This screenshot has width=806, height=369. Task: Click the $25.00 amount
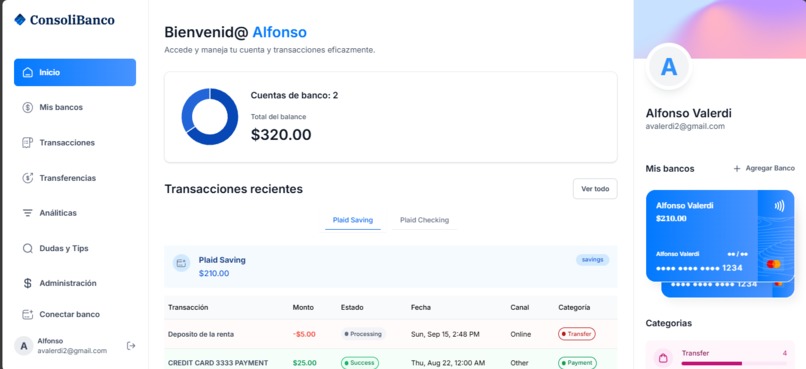(x=304, y=363)
